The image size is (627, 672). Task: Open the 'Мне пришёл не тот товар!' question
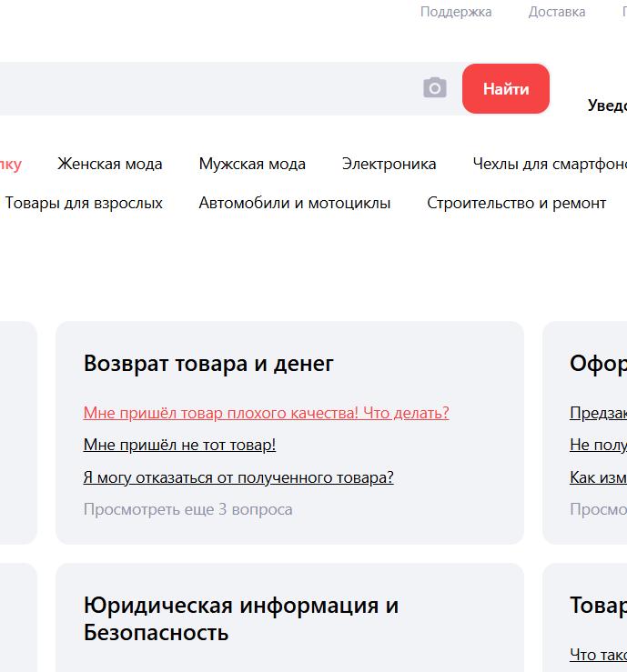tap(179, 445)
